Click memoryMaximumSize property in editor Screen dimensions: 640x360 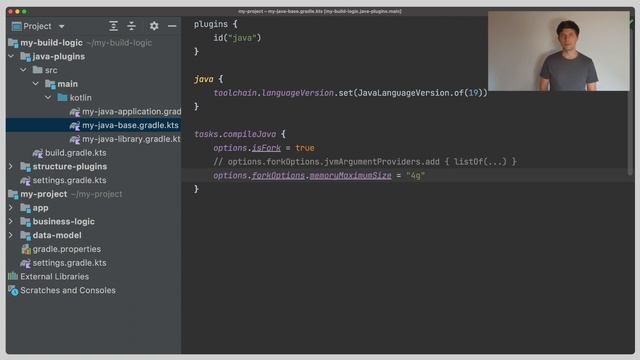click(350, 176)
